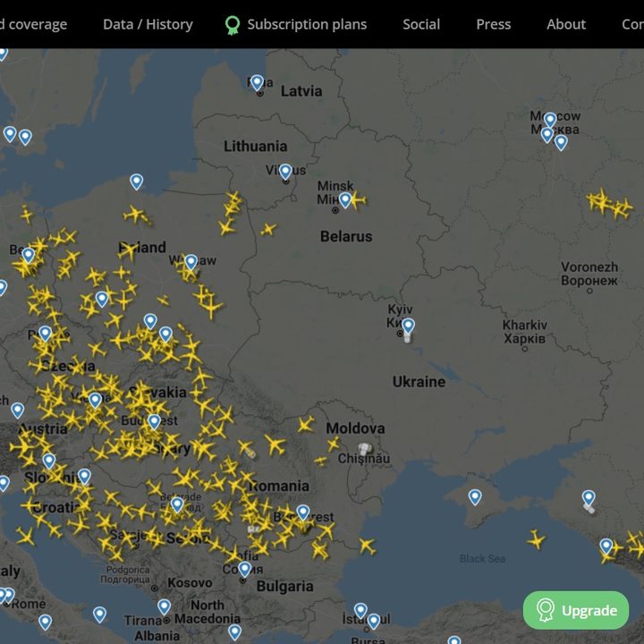This screenshot has height=644, width=644.
Task: Select the Kyiv airport pin
Action: coord(408,326)
